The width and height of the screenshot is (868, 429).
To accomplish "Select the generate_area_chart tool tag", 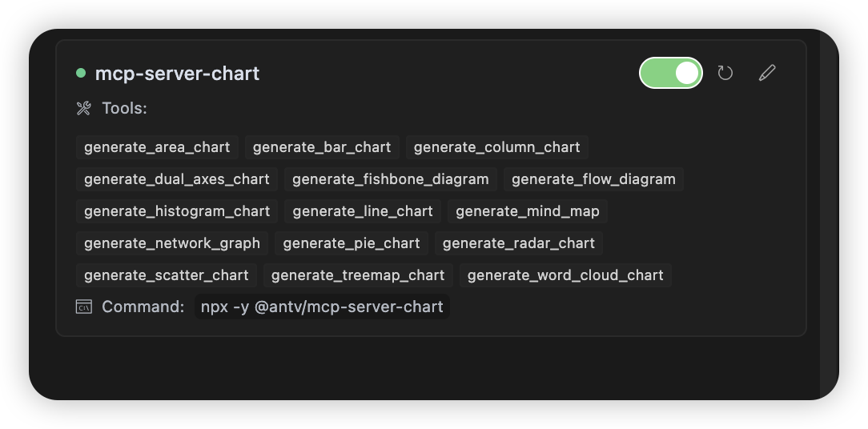I will tap(157, 147).
